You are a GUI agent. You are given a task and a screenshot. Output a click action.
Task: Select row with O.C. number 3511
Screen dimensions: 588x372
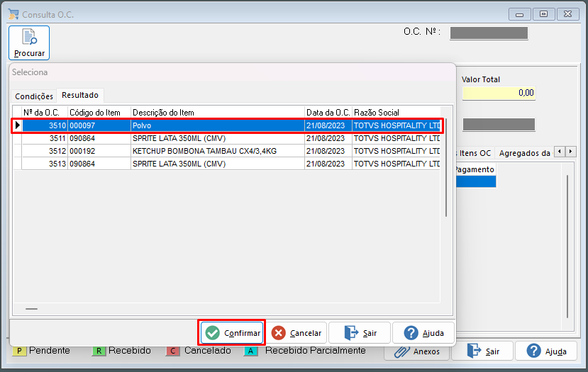point(227,138)
